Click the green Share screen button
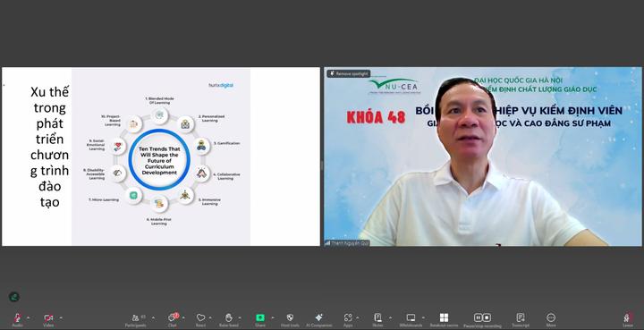This screenshot has width=644, height=330. click(260, 317)
